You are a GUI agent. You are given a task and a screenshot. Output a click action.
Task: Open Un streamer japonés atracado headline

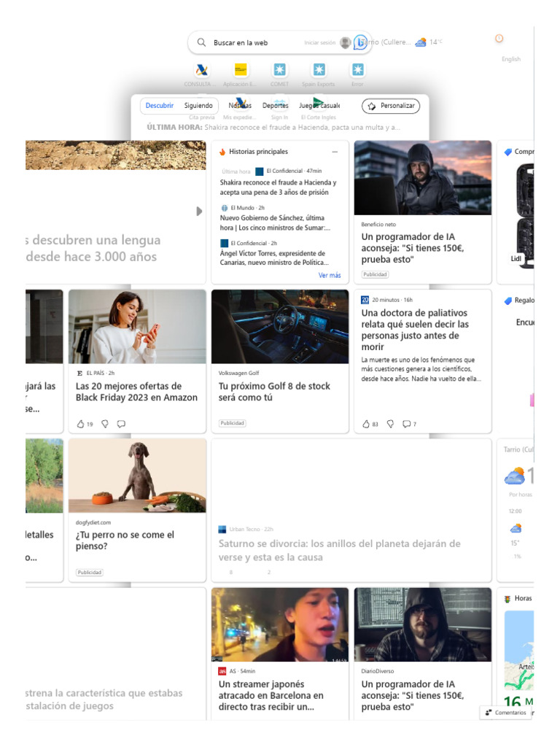click(271, 696)
